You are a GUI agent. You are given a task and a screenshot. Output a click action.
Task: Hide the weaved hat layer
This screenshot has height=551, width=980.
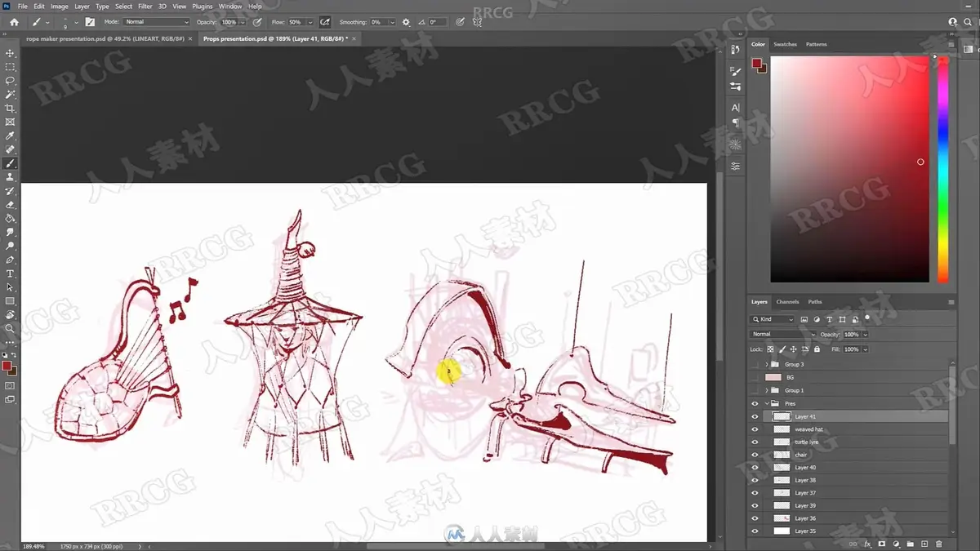(755, 429)
